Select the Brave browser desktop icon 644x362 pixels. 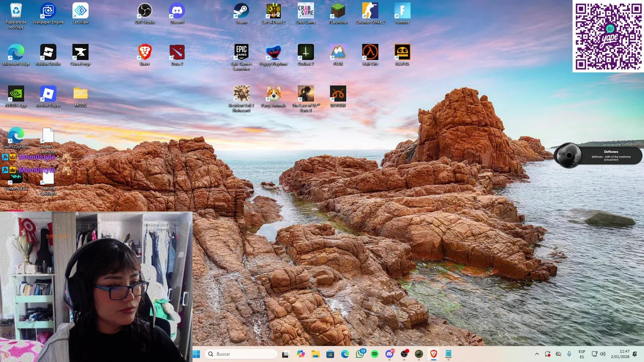point(145,55)
